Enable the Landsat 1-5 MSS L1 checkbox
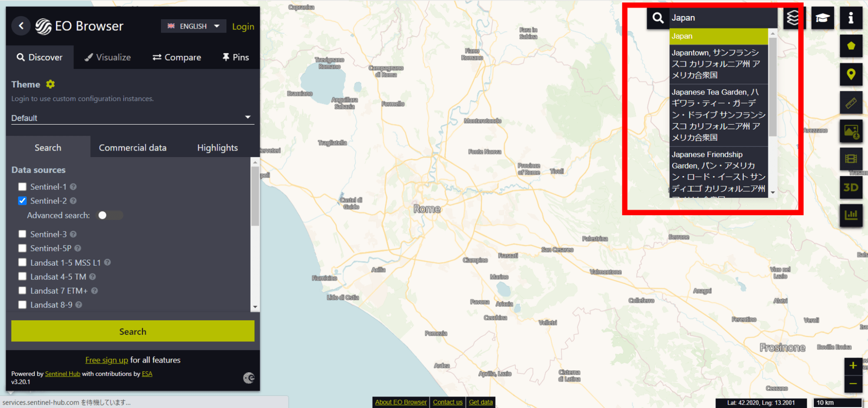The image size is (868, 408). tap(22, 263)
